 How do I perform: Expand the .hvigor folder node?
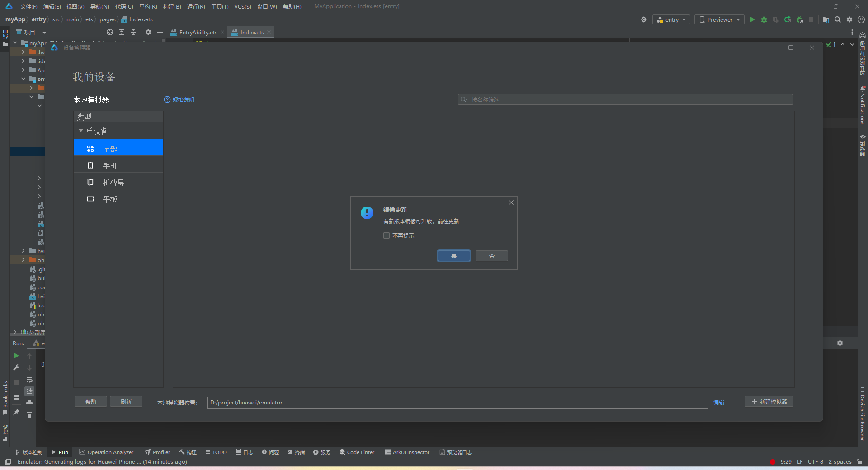coord(23,52)
